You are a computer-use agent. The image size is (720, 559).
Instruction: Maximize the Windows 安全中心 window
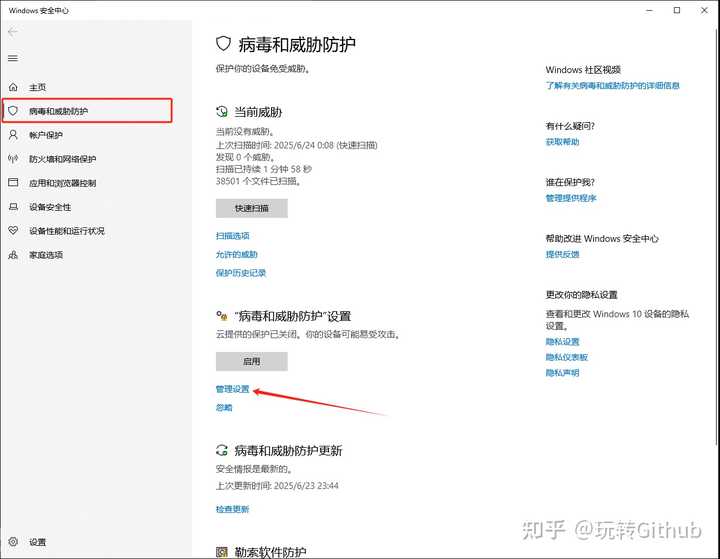[x=677, y=10]
